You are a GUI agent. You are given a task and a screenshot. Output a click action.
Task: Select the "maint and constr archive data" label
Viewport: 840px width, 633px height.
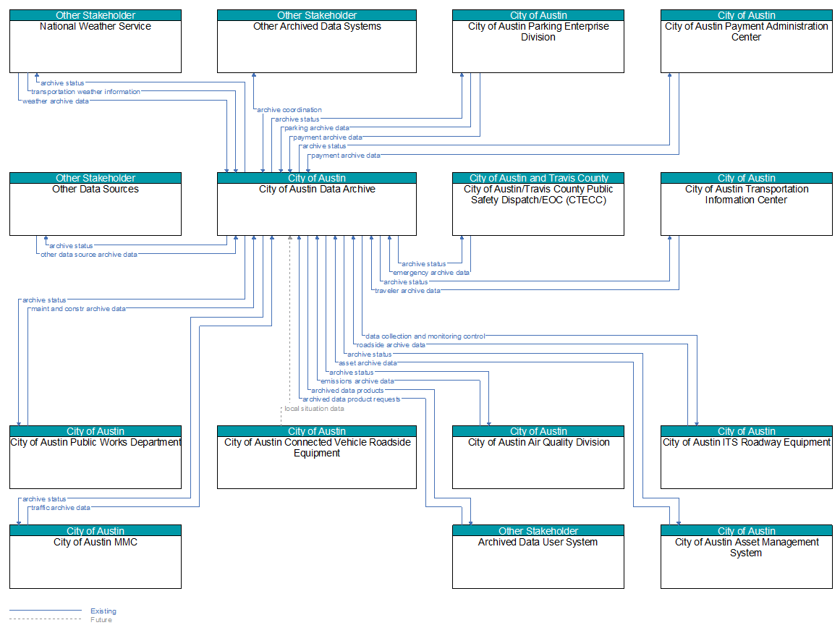pos(78,308)
